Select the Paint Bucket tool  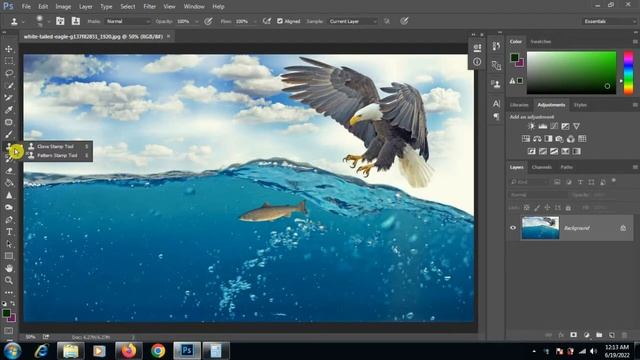[x=9, y=183]
